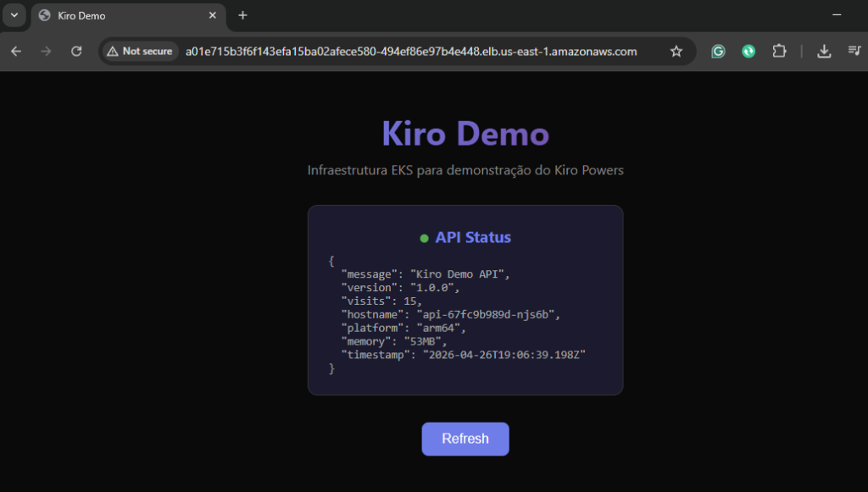The image size is (868, 492).
Task: Open the media controls music-note icon
Action: tap(854, 52)
